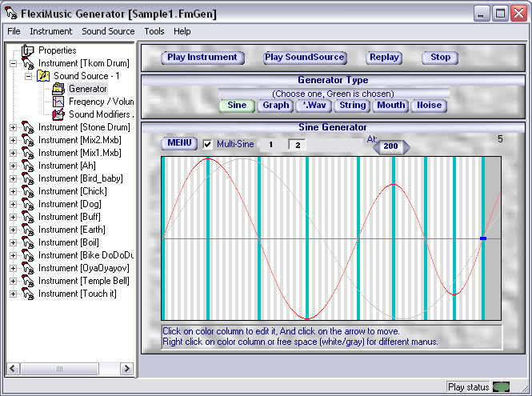Click the tree's horizontal scrollbar thumb
This screenshot has height=396, width=532.
pos(60,369)
